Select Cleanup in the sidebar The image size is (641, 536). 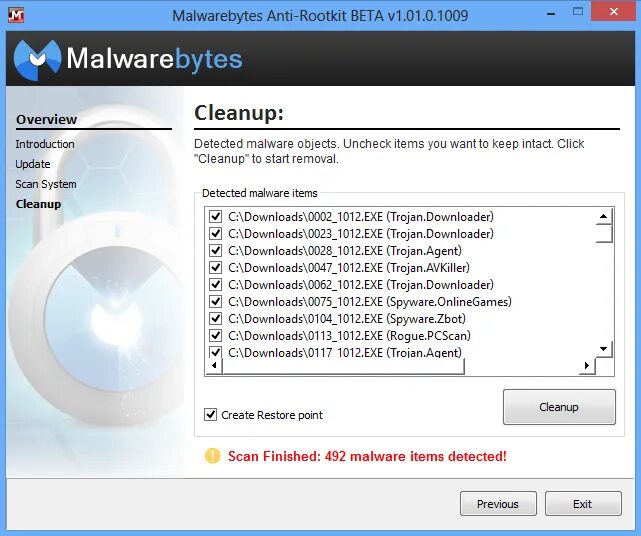tap(38, 204)
